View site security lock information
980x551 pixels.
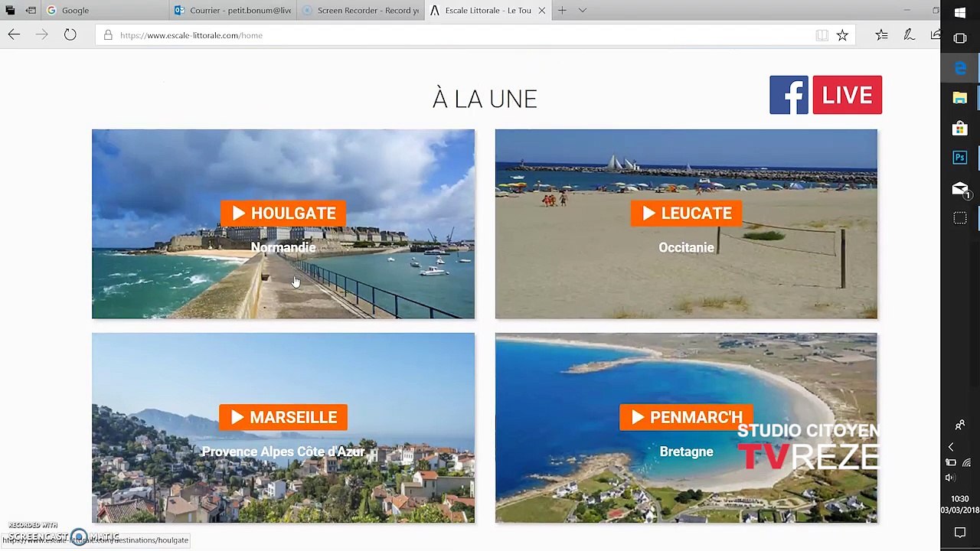pos(108,35)
